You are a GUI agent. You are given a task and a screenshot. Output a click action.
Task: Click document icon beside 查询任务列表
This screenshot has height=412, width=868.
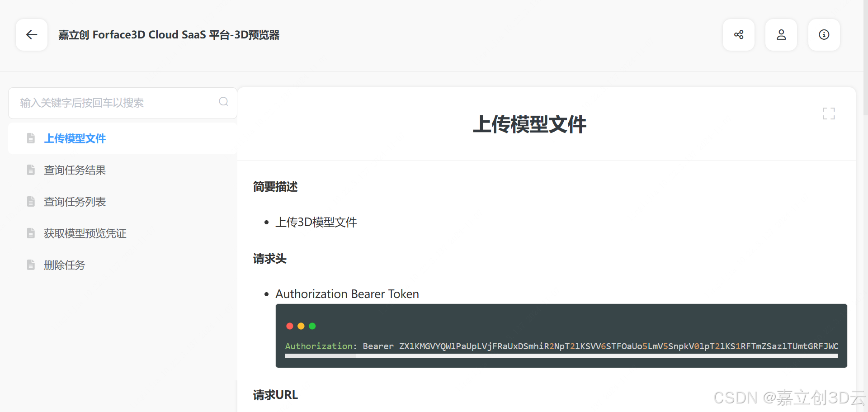pyautogui.click(x=31, y=202)
